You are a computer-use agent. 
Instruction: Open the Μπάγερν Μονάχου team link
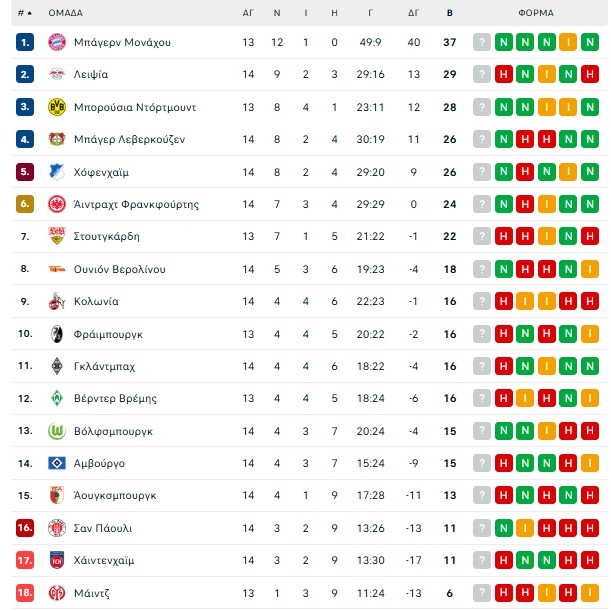[122, 42]
